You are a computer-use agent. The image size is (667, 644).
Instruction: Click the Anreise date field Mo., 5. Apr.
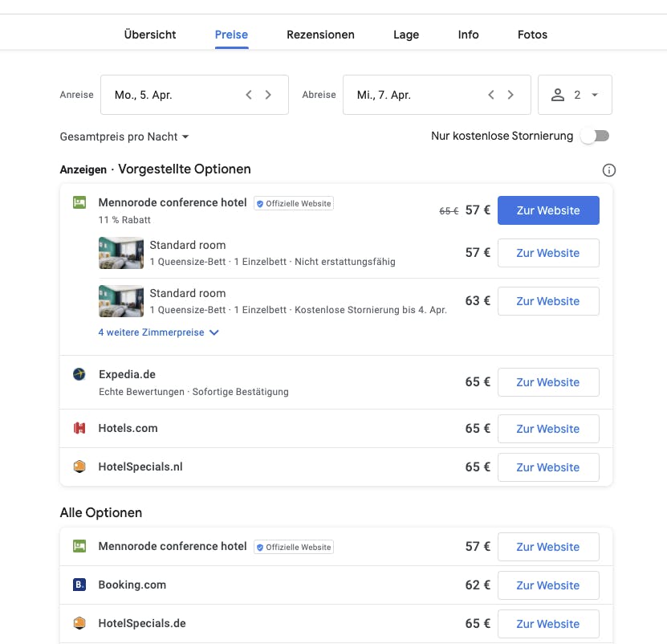pos(194,95)
